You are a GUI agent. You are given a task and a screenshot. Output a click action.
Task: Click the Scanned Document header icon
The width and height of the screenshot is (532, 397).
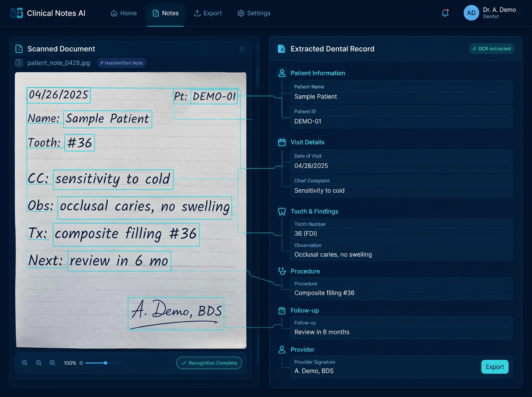point(19,49)
